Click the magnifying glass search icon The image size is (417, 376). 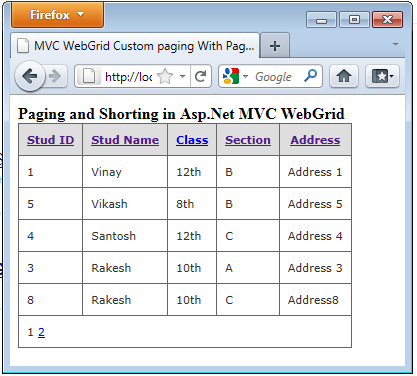[x=310, y=76]
